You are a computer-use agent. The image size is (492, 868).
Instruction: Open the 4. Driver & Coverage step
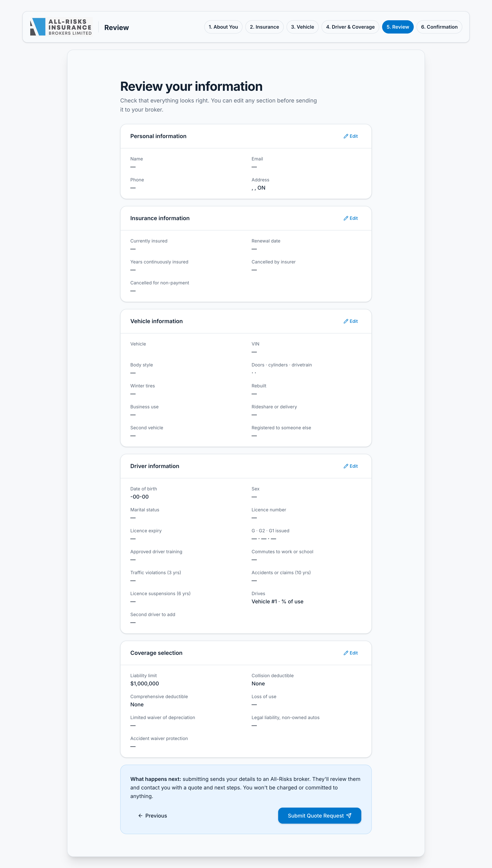[x=350, y=27]
